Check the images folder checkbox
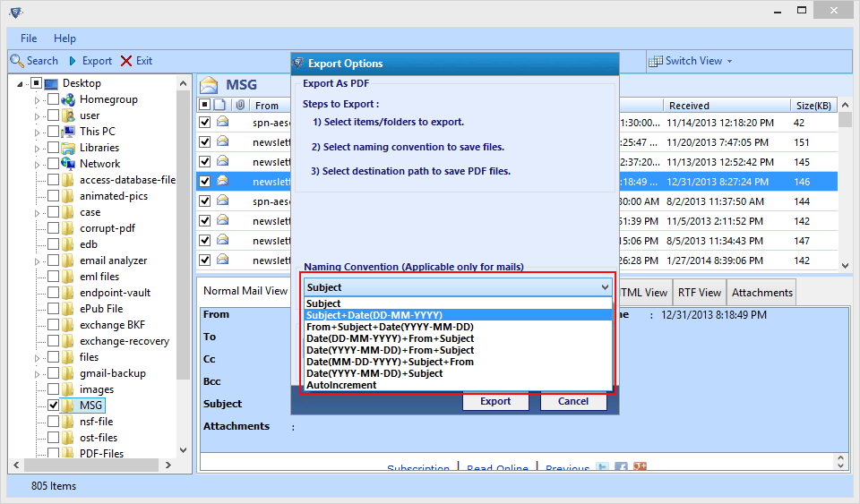This screenshot has height=504, width=860. point(53,389)
